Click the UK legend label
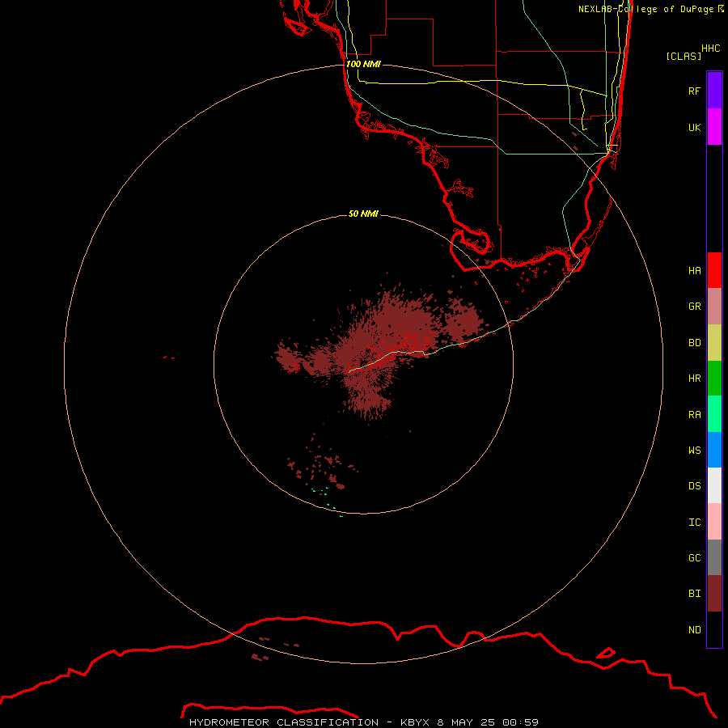The width and height of the screenshot is (728, 728). click(x=695, y=127)
